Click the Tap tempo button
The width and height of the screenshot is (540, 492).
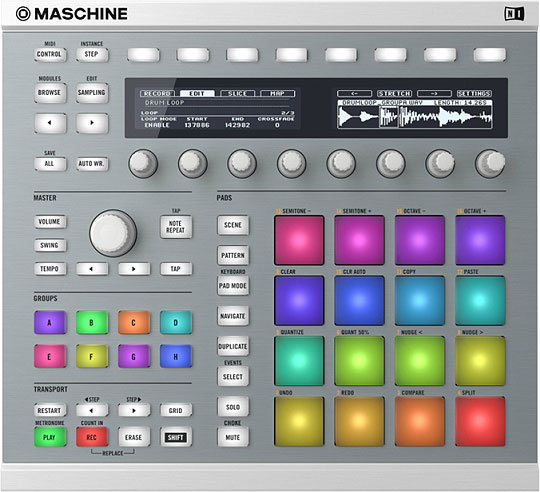[x=176, y=269]
